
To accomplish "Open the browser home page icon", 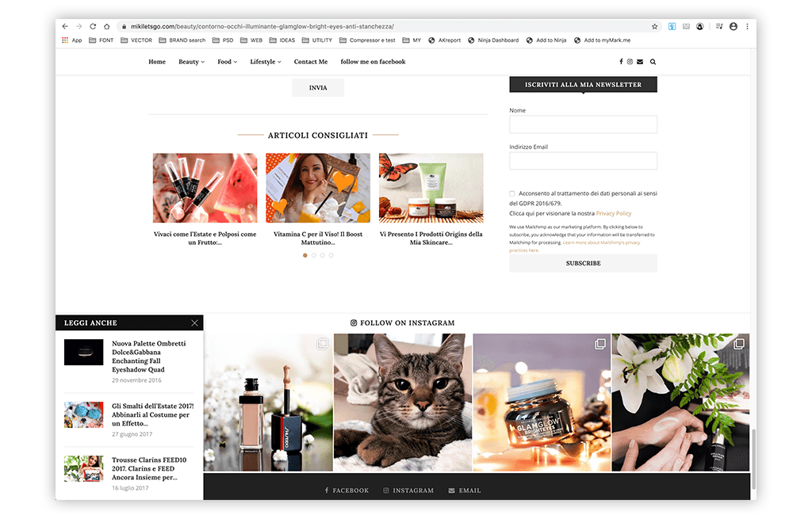I will coord(107,26).
